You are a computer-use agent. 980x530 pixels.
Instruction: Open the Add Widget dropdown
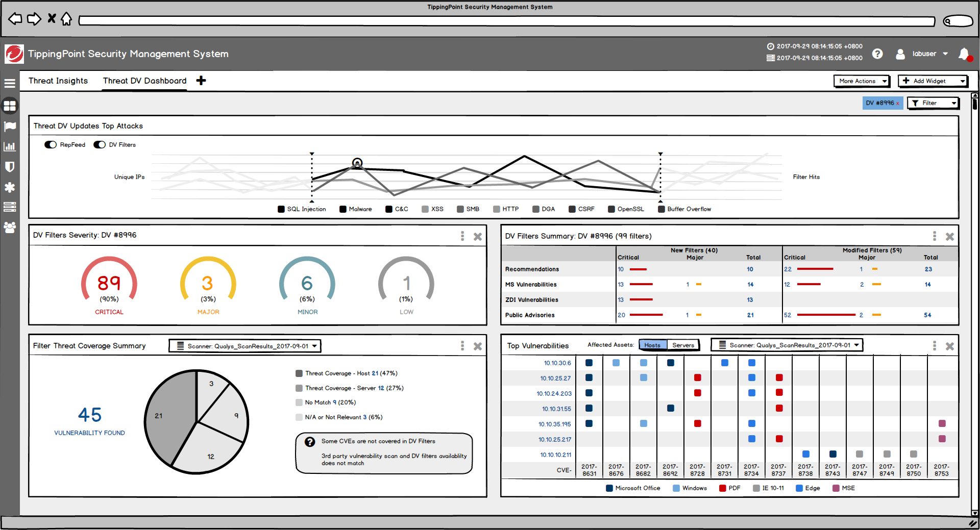(x=933, y=81)
